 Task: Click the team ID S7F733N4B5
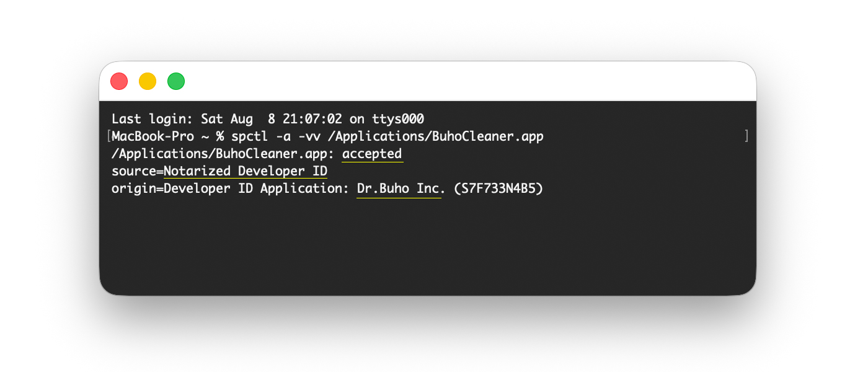(x=498, y=188)
